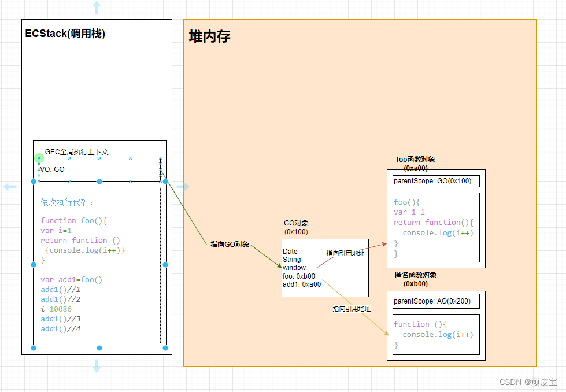Click the 指向引用地址 label on the red arrow

(346, 253)
